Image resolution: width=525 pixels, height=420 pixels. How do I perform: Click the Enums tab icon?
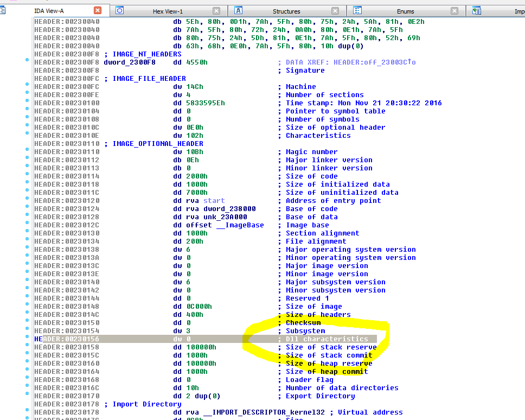click(x=357, y=11)
